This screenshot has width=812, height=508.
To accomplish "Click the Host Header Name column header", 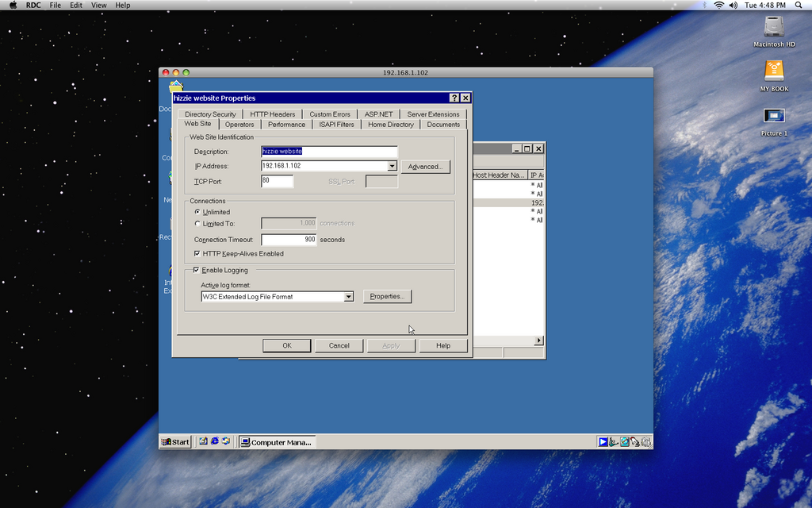I will pyautogui.click(x=500, y=175).
